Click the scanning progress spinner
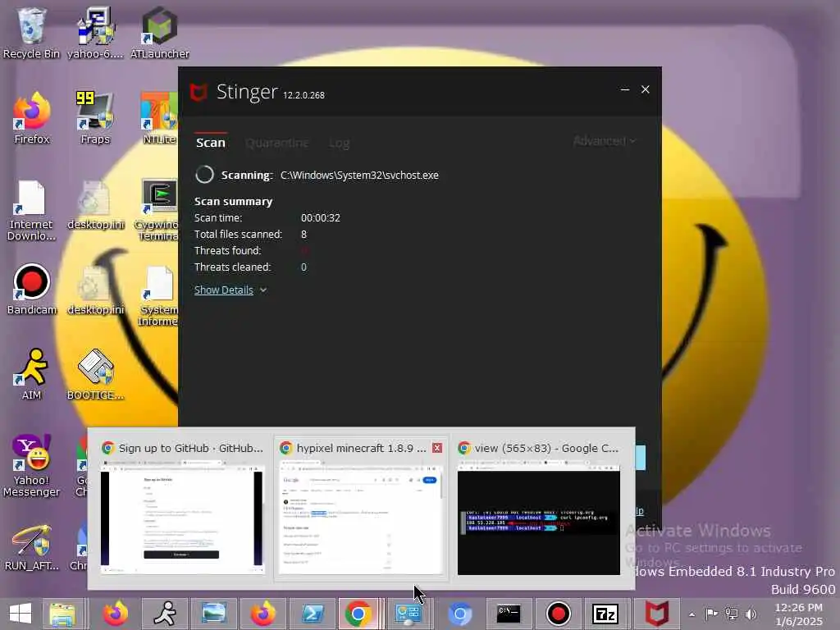The height and width of the screenshot is (630, 840). tap(204, 175)
